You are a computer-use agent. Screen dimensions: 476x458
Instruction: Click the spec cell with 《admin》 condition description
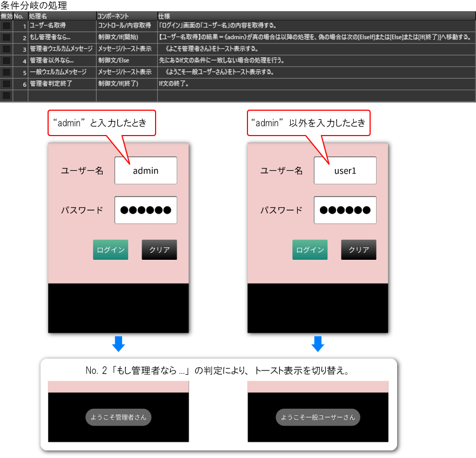317,37
